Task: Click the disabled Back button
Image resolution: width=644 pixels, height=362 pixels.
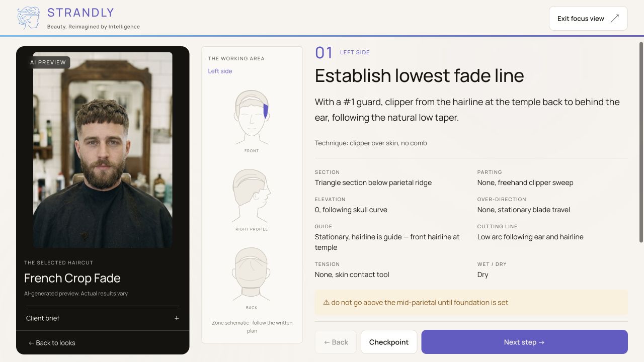Action: (336, 342)
